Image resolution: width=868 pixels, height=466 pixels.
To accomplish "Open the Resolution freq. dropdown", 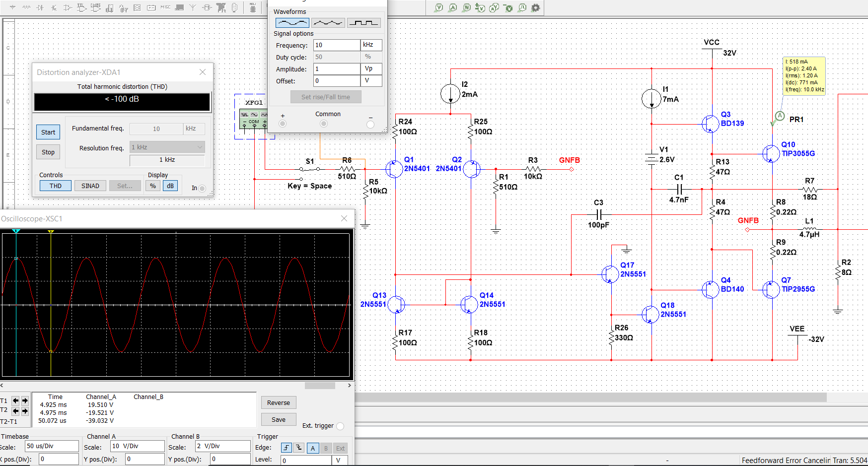I will [x=167, y=147].
